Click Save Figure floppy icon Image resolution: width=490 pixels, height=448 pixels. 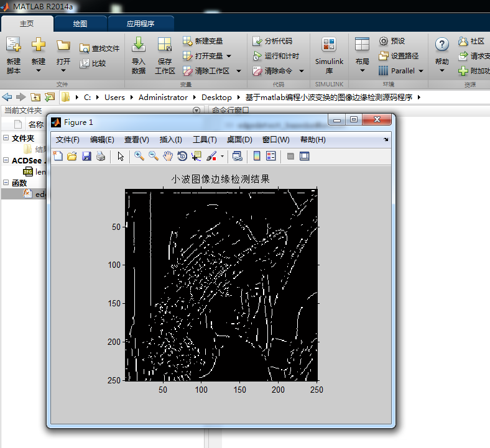click(86, 156)
